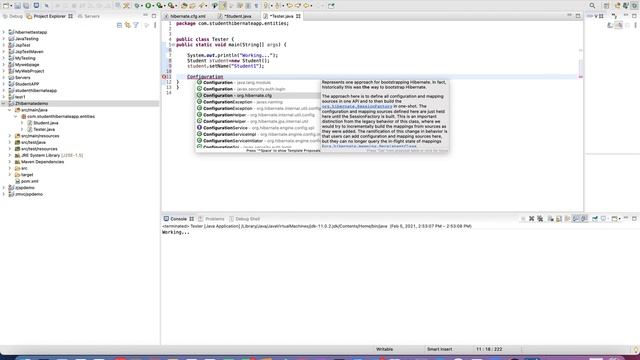Expand the hibernatetestapp project
Viewport: 640px width, 360px height.
point(4,32)
